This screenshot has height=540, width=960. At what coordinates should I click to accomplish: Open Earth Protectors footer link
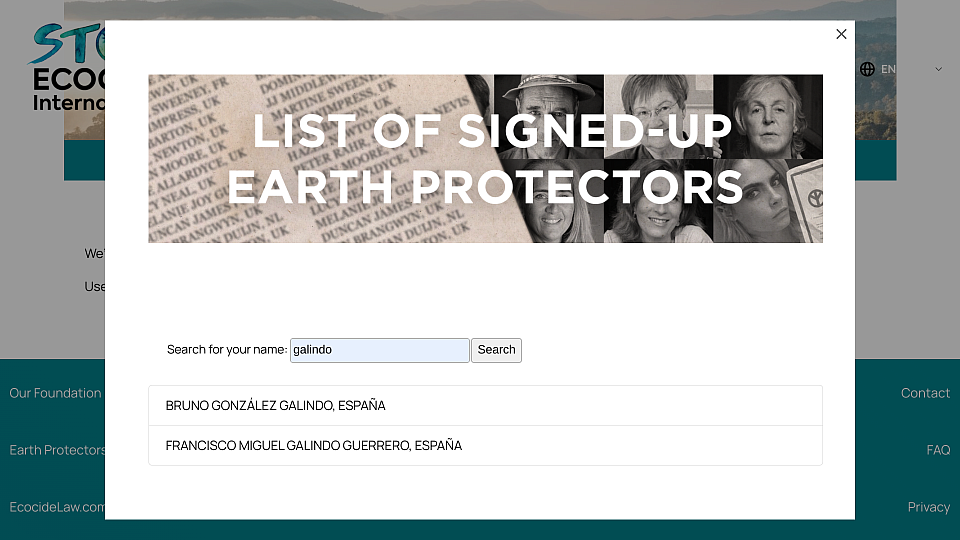57,450
